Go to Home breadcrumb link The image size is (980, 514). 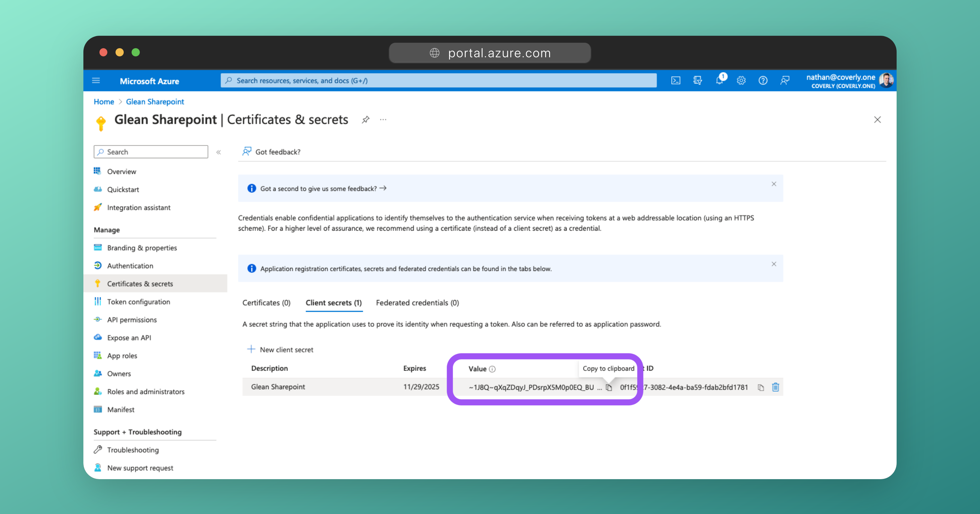pyautogui.click(x=103, y=102)
